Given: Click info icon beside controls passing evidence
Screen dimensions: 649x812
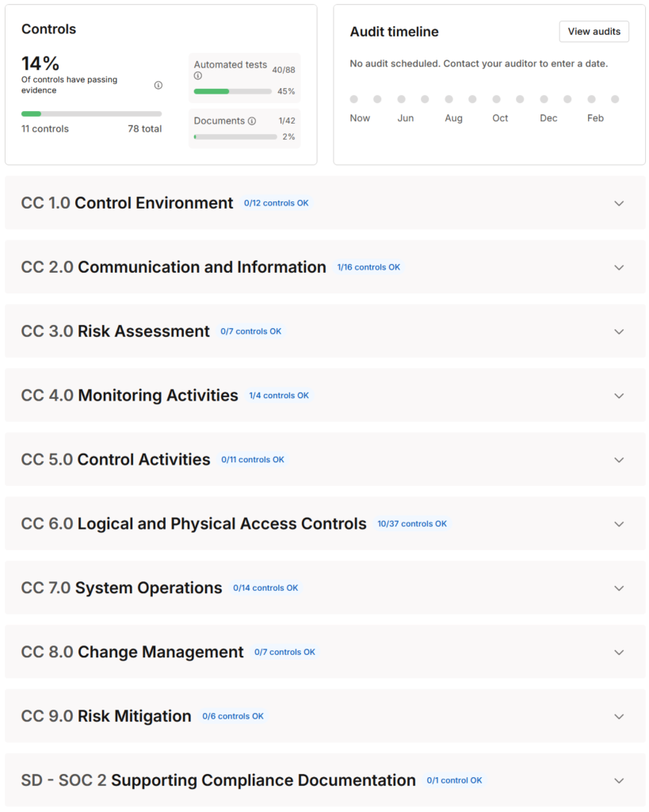Looking at the screenshot, I should coord(158,86).
